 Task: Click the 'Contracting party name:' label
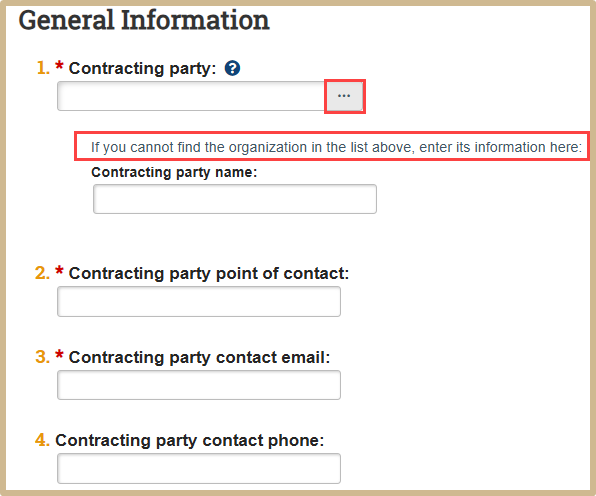point(174,173)
